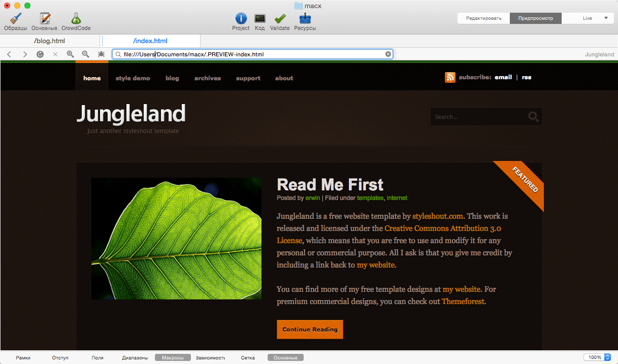
Task: Open the internet category link
Action: pos(397,198)
